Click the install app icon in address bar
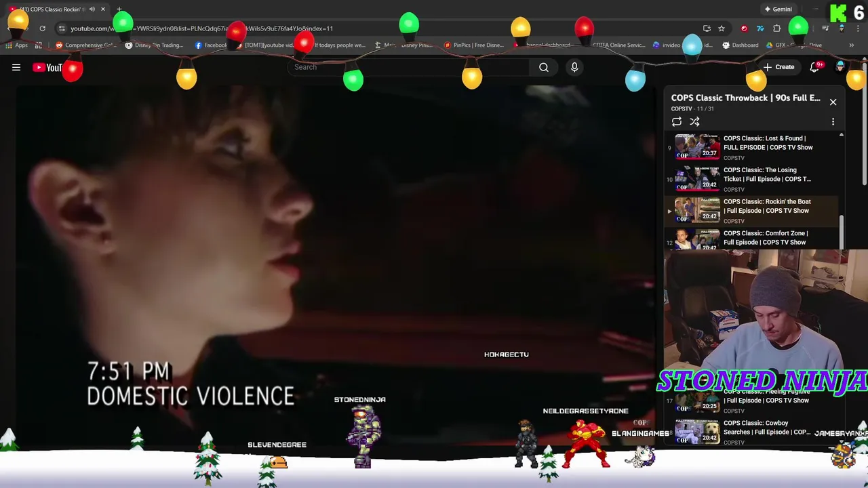The width and height of the screenshot is (868, 488). (707, 28)
